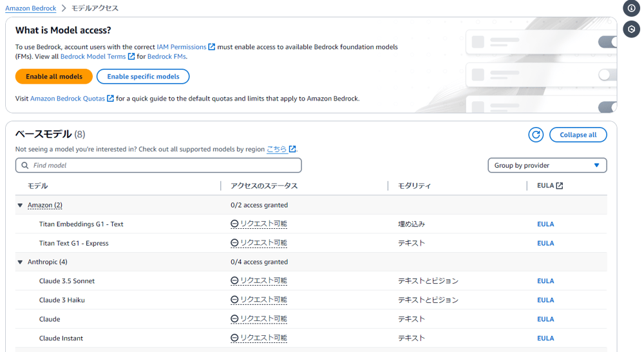Click リクエスト可能 status for Titan Text G1 - Express
This screenshot has height=352, width=644.
click(263, 243)
